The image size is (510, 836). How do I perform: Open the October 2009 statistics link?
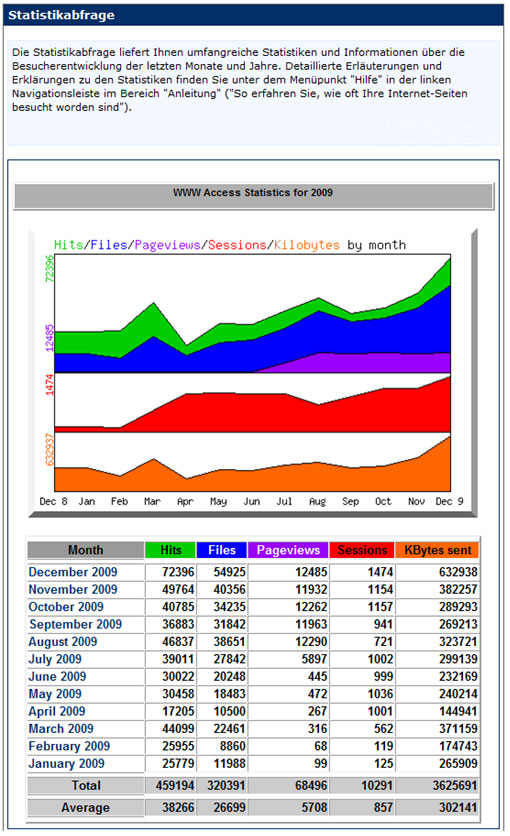pyautogui.click(x=66, y=607)
